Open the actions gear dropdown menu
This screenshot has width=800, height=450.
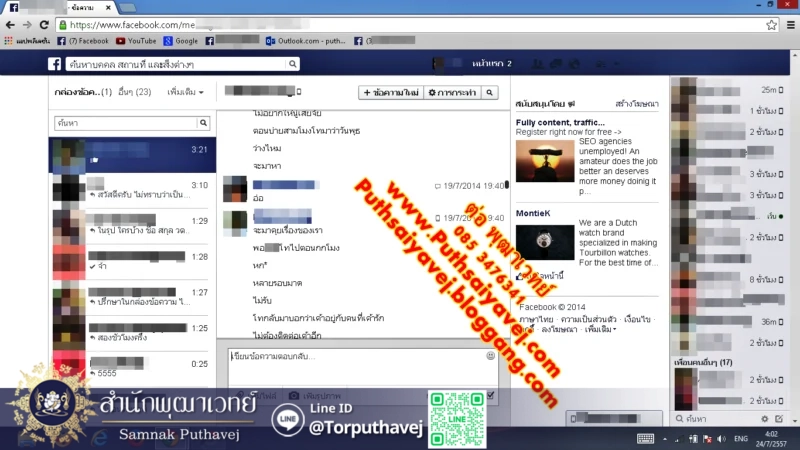(x=450, y=92)
